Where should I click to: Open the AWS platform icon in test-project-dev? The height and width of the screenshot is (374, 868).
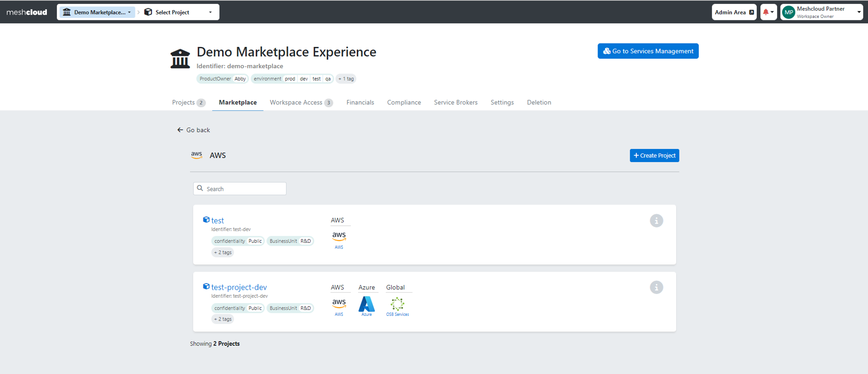click(x=339, y=307)
